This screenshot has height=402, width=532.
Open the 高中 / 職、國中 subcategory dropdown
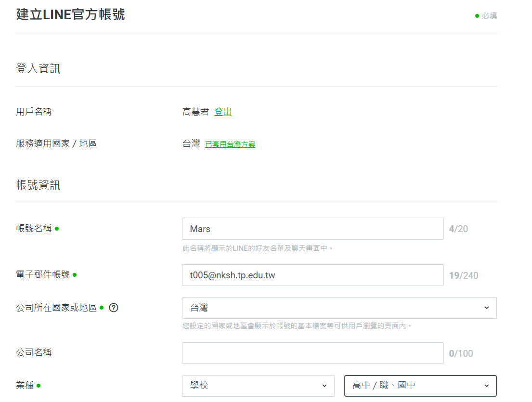tap(420, 386)
